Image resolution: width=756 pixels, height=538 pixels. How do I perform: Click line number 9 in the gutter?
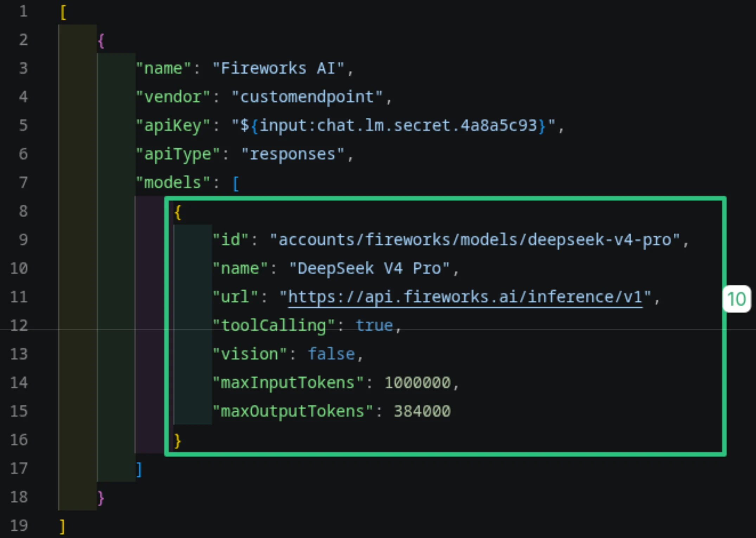tap(23, 240)
